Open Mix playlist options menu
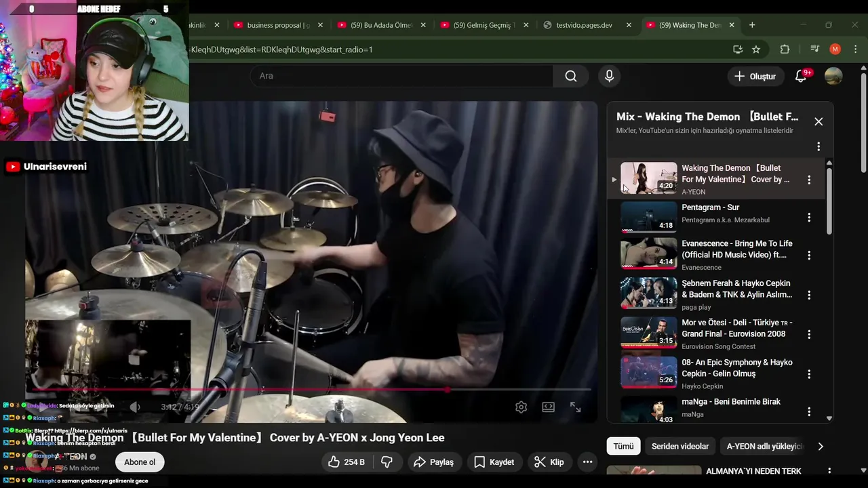This screenshot has width=868, height=488. click(818, 146)
